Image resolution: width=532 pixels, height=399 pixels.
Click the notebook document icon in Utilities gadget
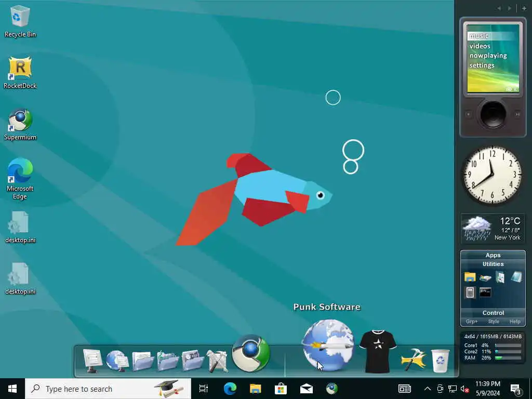(x=500, y=277)
